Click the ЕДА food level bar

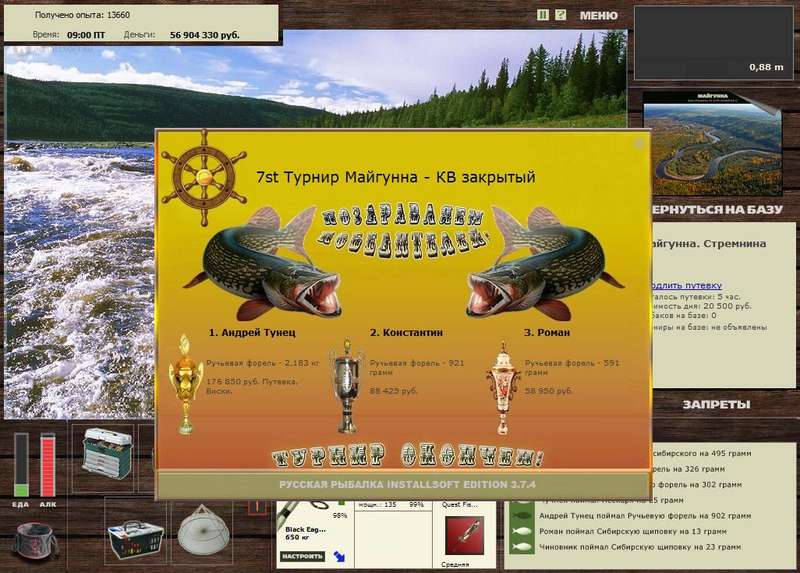tap(21, 465)
